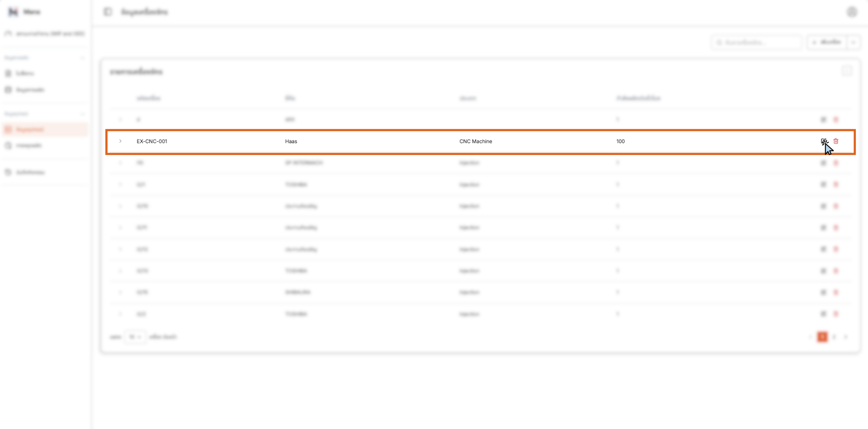
Task: Toggle the sidebar panel icon in header
Action: 107,12
